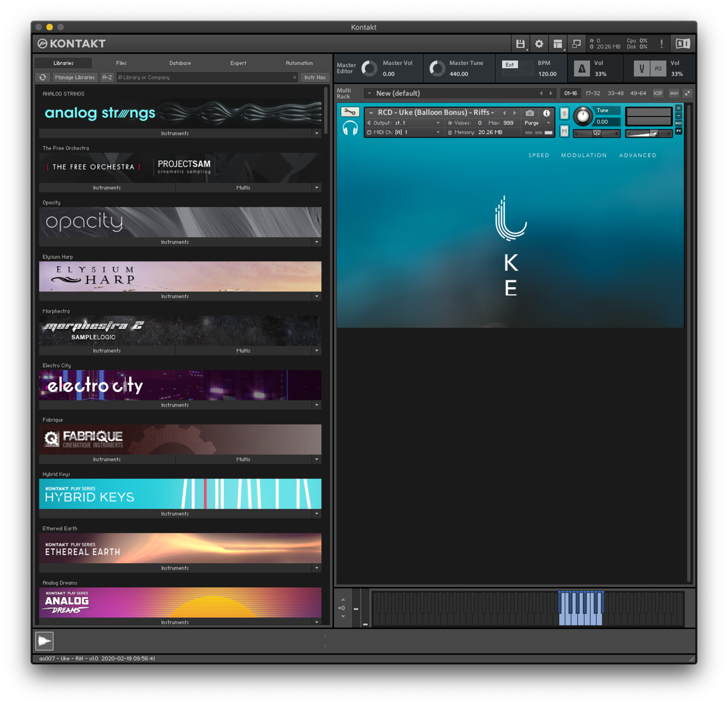Open the MODULATION page of Uke
The height and width of the screenshot is (705, 728).
584,155
